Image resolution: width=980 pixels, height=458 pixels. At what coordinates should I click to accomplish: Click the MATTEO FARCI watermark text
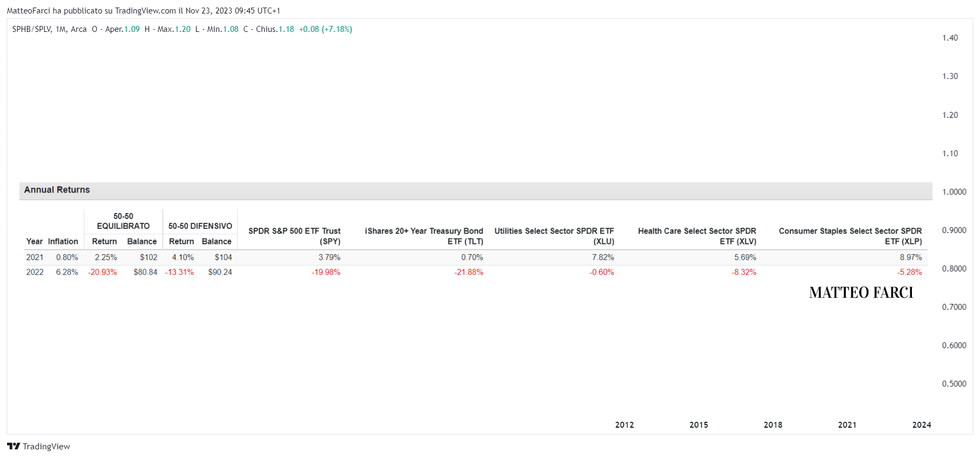861,293
